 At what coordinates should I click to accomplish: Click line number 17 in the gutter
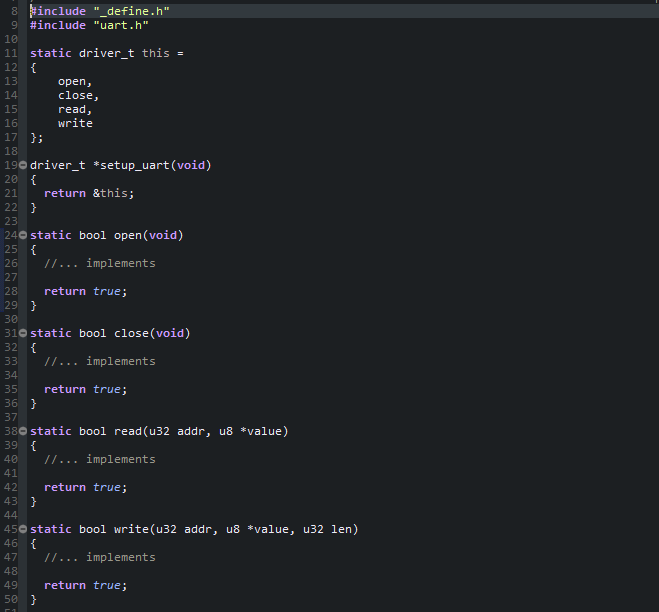point(11,137)
